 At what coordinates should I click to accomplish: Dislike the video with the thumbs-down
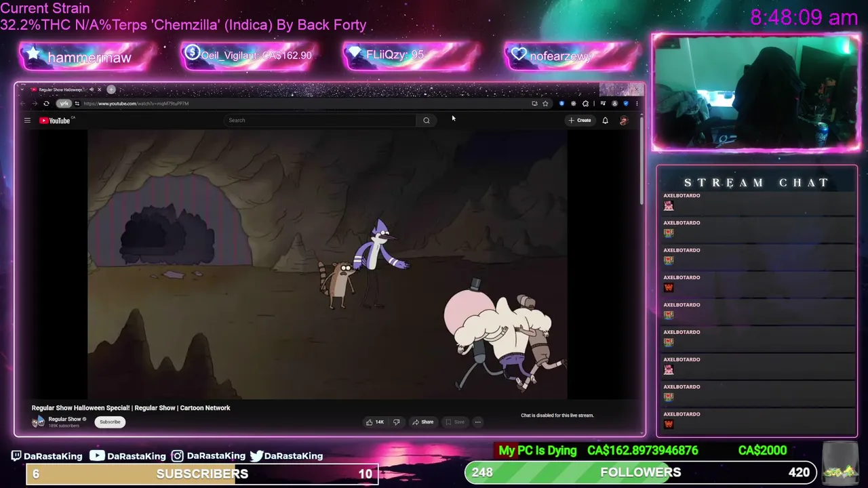click(x=396, y=422)
